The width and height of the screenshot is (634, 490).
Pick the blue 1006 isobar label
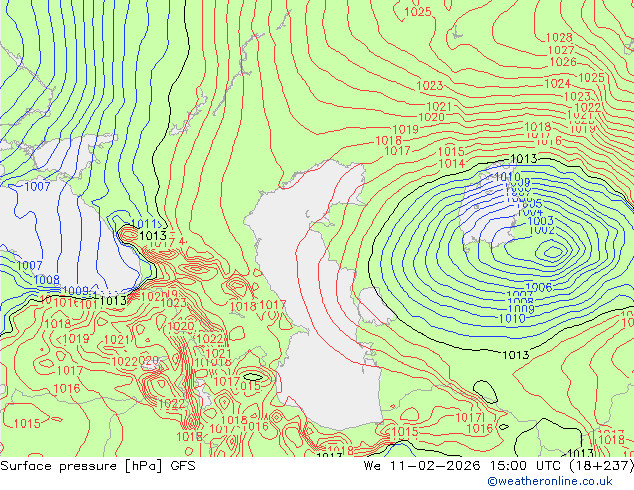[x=539, y=287]
